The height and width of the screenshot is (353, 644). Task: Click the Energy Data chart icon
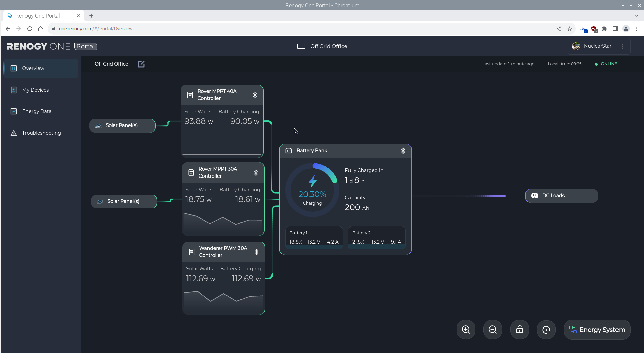[14, 111]
